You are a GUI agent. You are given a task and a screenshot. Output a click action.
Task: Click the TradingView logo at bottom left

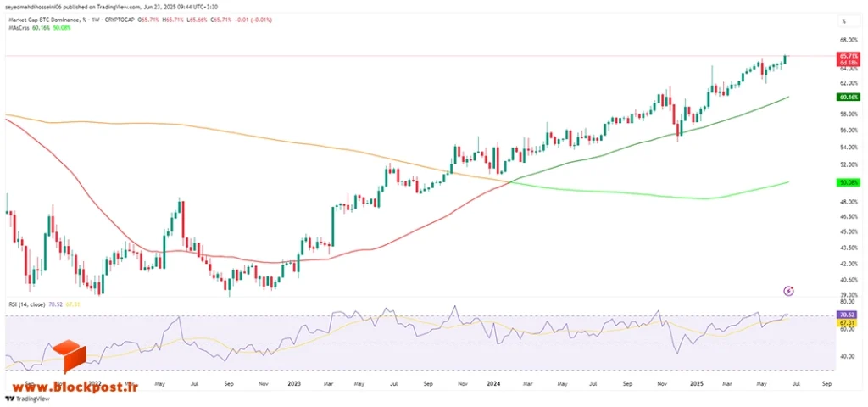[x=28, y=399]
